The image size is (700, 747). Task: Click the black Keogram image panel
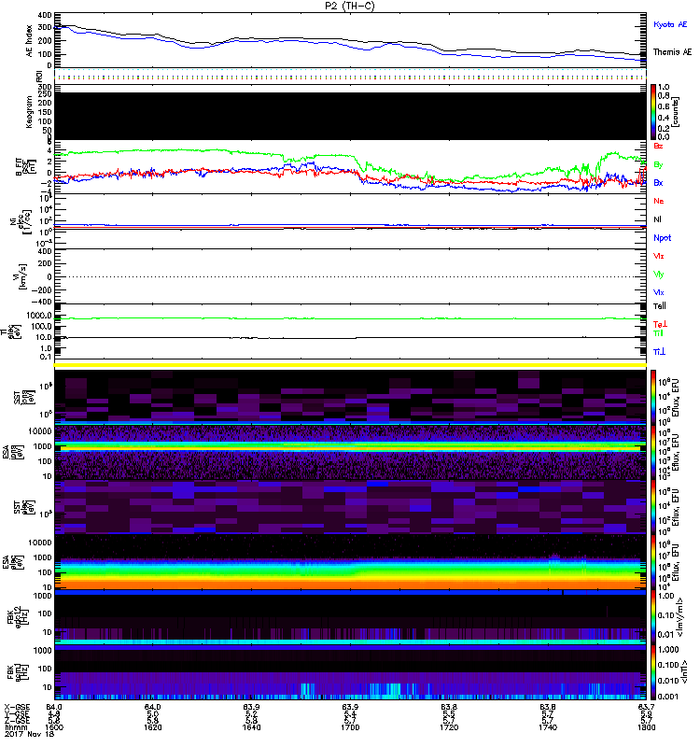coord(350,116)
